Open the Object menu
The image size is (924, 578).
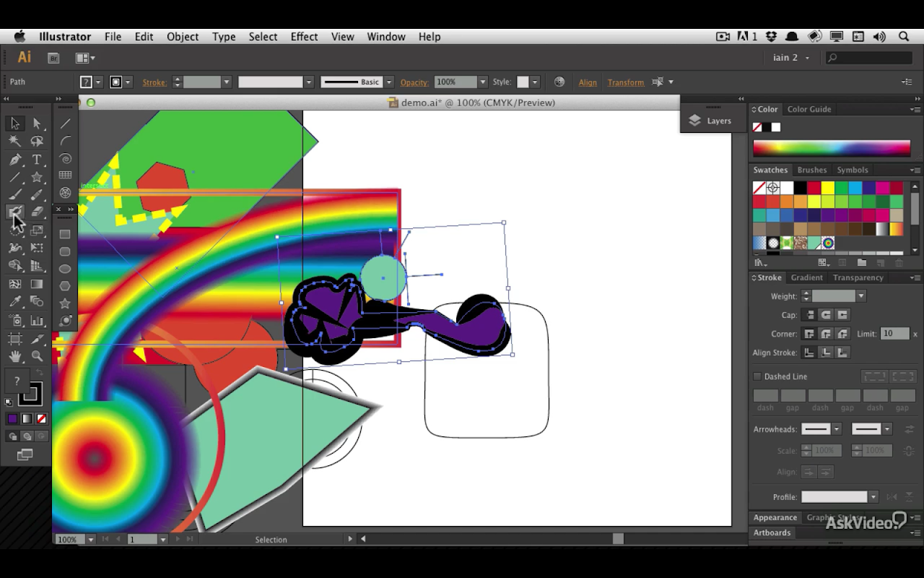point(183,37)
